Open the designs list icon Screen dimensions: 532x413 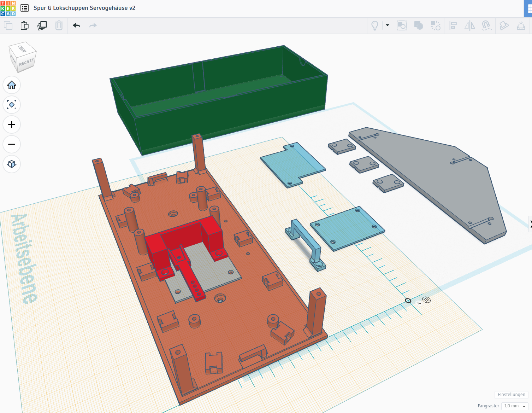coord(24,8)
